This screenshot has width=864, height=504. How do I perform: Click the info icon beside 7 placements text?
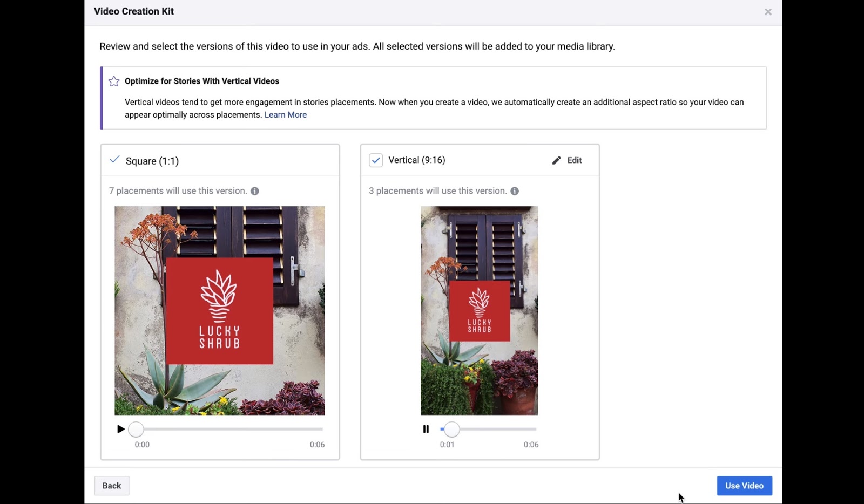[254, 190]
